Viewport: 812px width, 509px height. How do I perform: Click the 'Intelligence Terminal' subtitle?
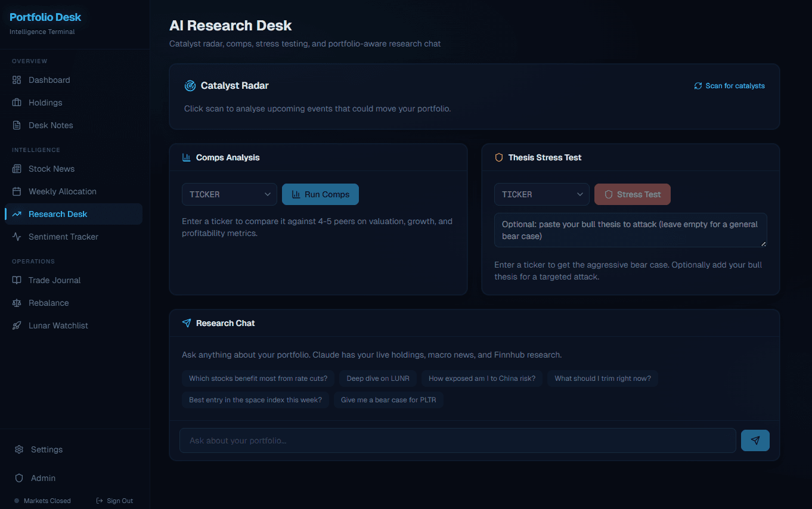[x=42, y=32]
